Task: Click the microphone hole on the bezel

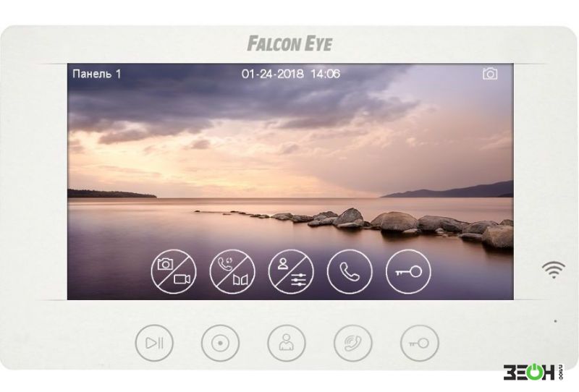Action: coord(555,321)
